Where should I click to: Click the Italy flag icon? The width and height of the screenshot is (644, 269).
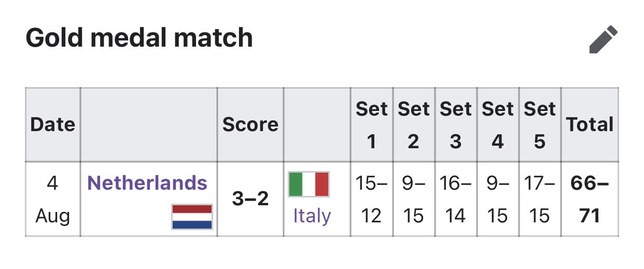(x=309, y=185)
